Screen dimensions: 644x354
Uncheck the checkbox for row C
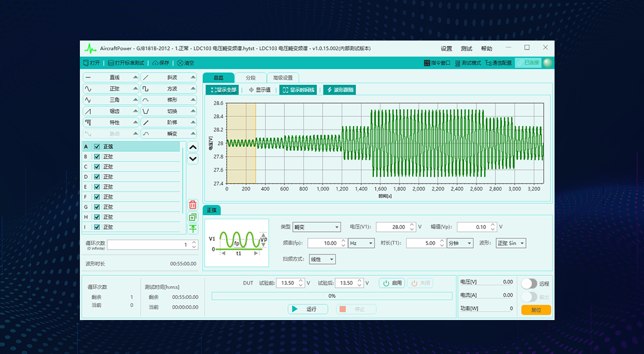[97, 167]
